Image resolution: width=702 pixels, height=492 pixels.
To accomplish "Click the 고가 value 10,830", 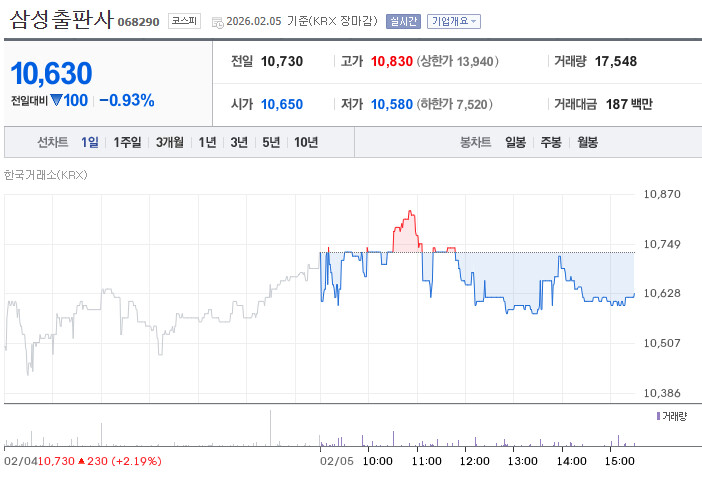I will (x=392, y=61).
